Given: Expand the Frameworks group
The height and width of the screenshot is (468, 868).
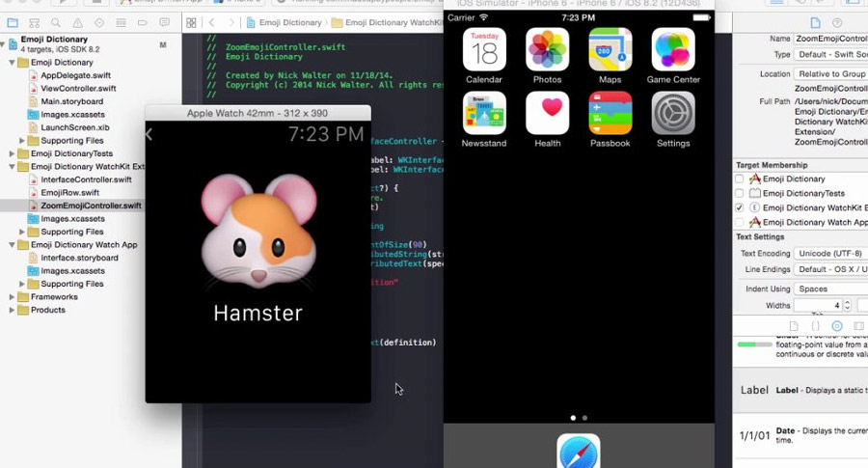Looking at the screenshot, I should coord(12,297).
